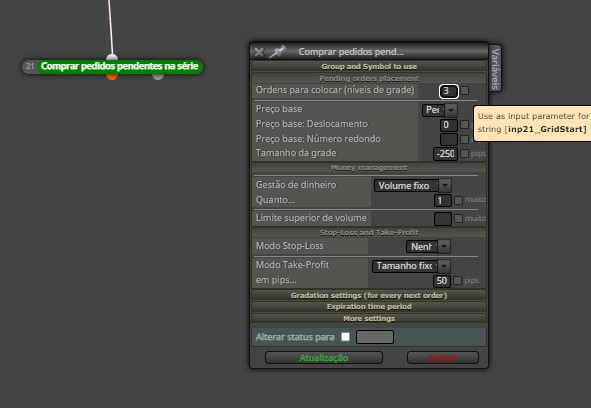Screen dimensions: 591x408
Task: Click the block number 21 label
Action: (x=30, y=66)
